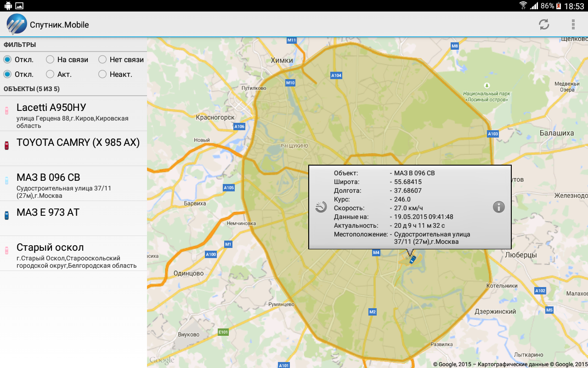The height and width of the screenshot is (368, 588).
Task: Open the info icon in the МАЗ popup
Action: tap(499, 207)
